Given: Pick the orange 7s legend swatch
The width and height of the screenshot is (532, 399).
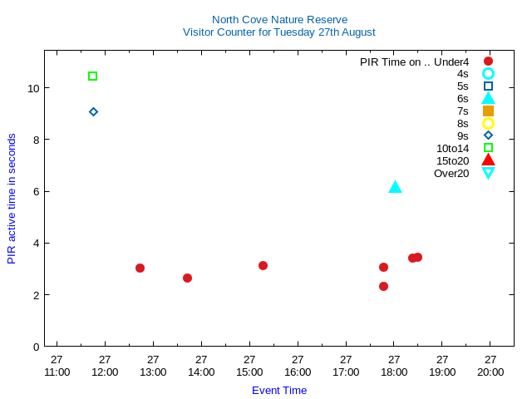Looking at the screenshot, I should click(x=488, y=111).
